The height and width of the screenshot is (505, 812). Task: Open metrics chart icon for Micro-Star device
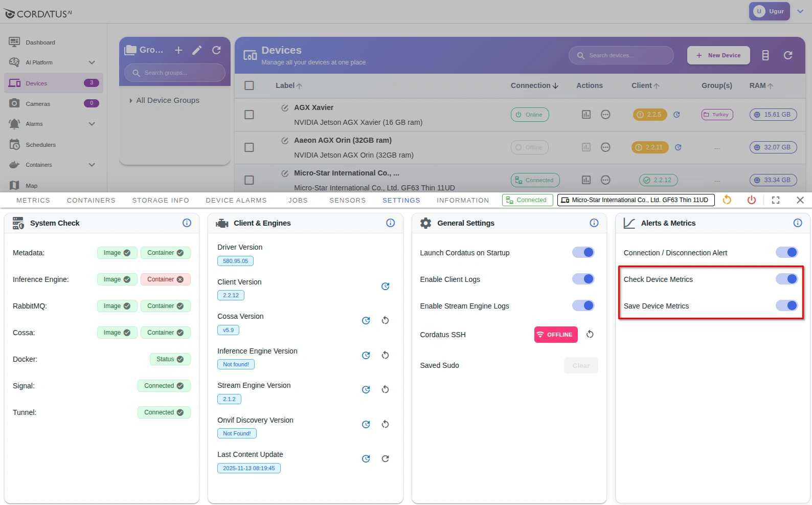pyautogui.click(x=586, y=180)
